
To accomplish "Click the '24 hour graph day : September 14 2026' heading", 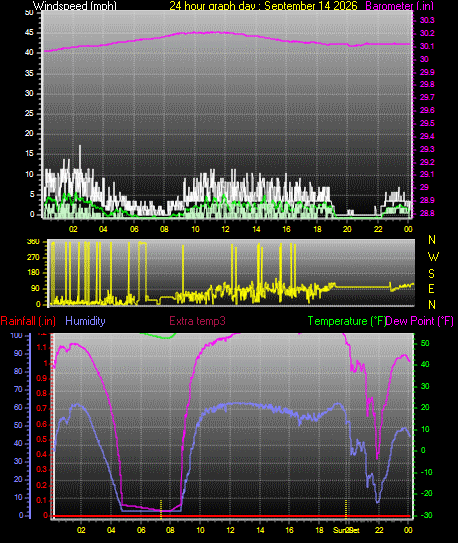I will pos(263,6).
